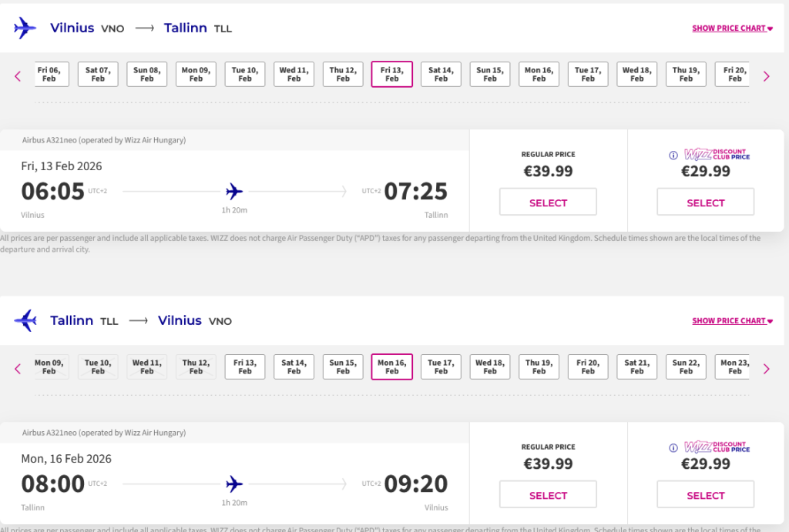This screenshot has width=789, height=532.
Task: Select return date Tue 17, Feb
Action: [441, 366]
